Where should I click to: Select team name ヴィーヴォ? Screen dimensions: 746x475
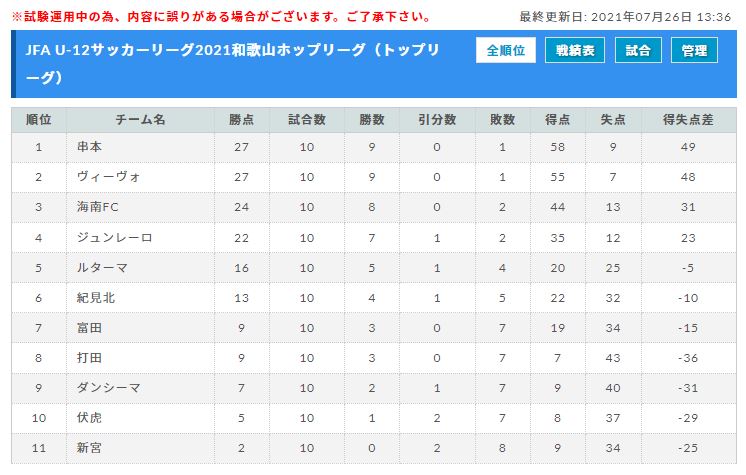[x=108, y=177]
